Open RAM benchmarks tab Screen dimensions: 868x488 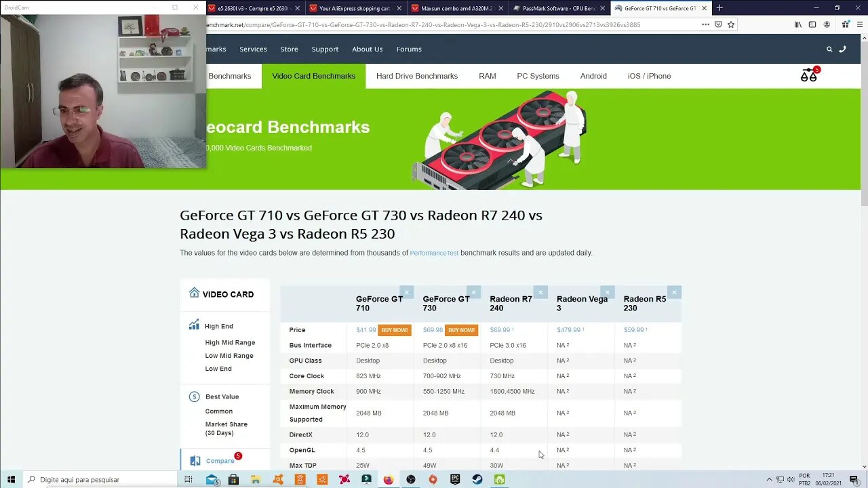tap(488, 76)
